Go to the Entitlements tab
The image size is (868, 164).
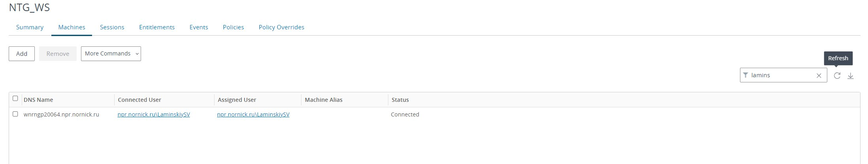(x=157, y=27)
